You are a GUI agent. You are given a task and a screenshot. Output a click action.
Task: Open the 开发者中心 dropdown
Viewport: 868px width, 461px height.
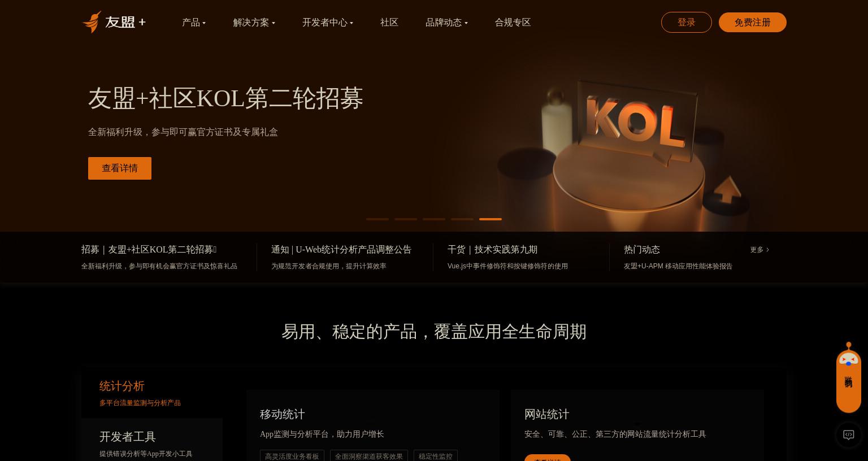pos(327,23)
